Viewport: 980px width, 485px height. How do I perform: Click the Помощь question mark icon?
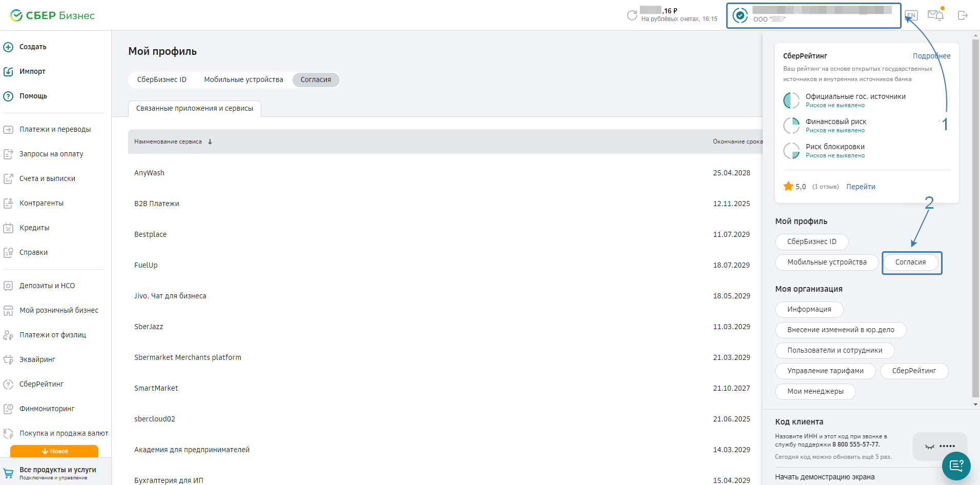[8, 96]
